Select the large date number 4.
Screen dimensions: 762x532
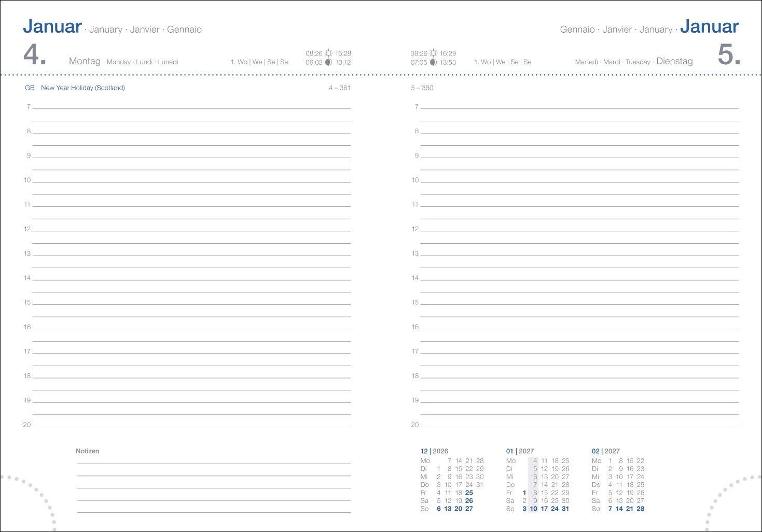[x=35, y=54]
